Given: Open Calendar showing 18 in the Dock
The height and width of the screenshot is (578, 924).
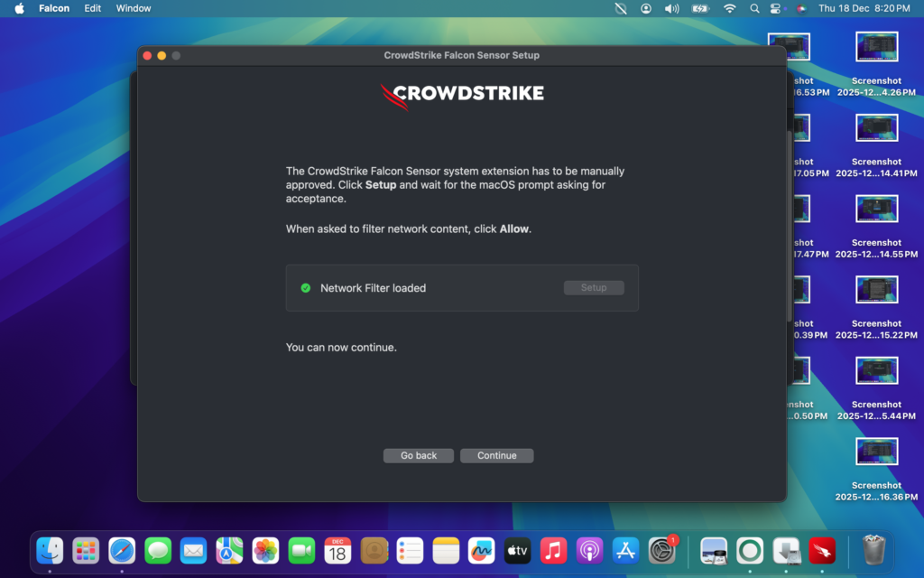Looking at the screenshot, I should point(337,551).
